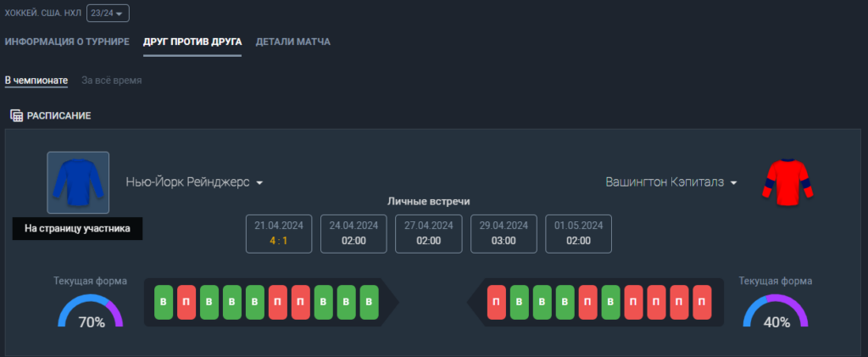Click the Rangers 70% form gauge

[x=91, y=311]
